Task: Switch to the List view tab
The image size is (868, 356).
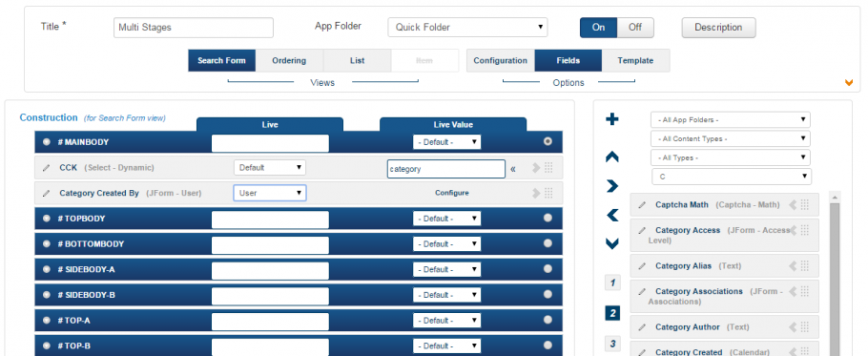Action: 357,61
